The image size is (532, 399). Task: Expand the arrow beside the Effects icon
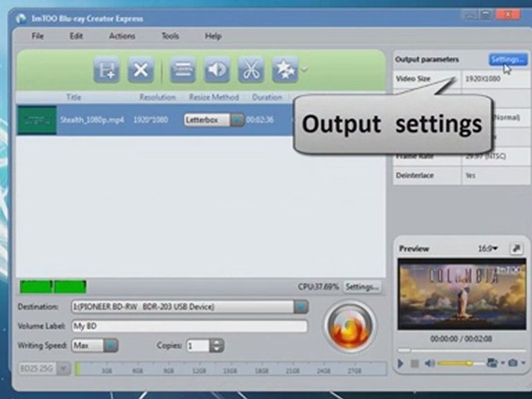[304, 70]
